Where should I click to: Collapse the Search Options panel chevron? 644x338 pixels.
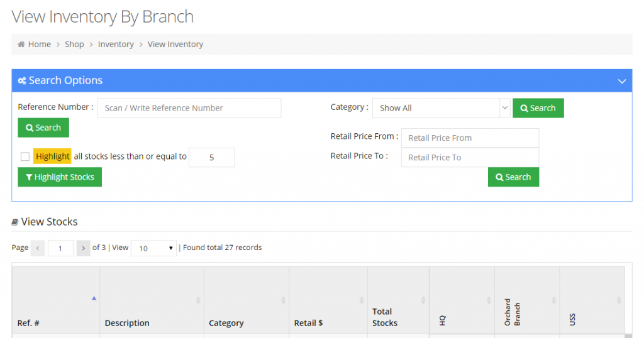[622, 81]
